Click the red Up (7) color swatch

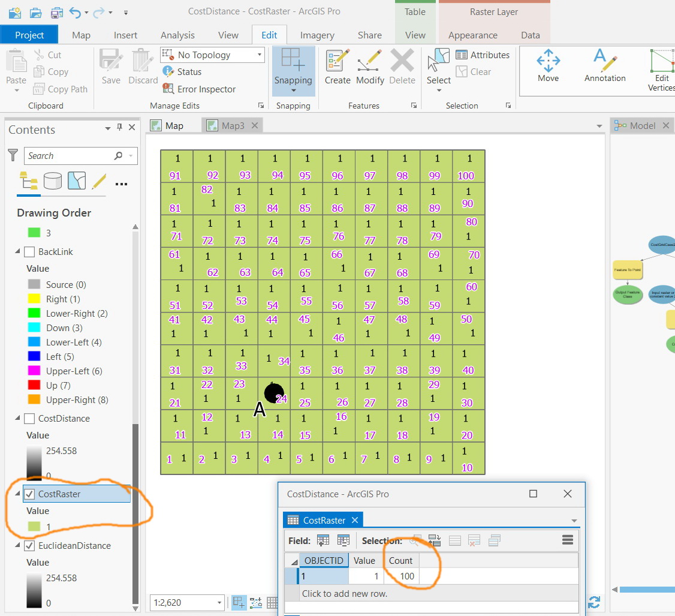click(34, 384)
